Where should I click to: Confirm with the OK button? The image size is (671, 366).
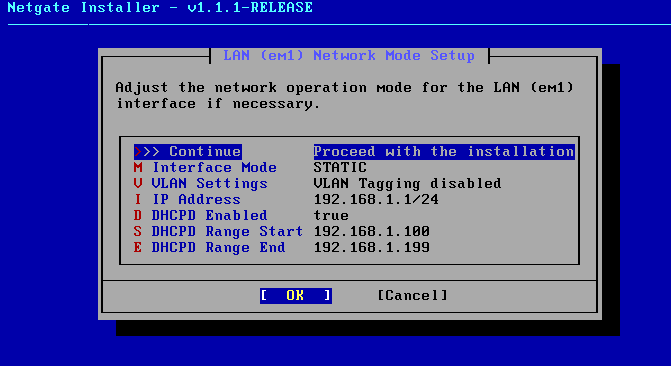coord(296,295)
